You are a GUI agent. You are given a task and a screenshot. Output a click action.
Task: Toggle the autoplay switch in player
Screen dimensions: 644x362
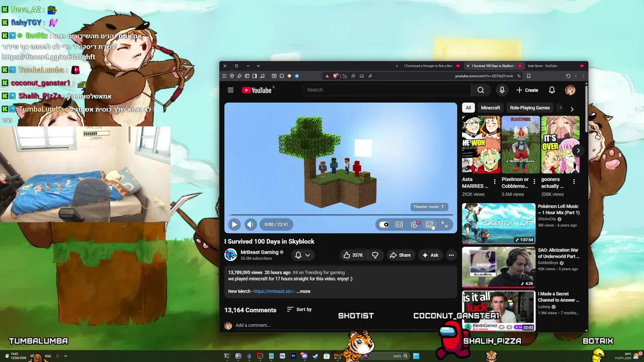(384, 225)
